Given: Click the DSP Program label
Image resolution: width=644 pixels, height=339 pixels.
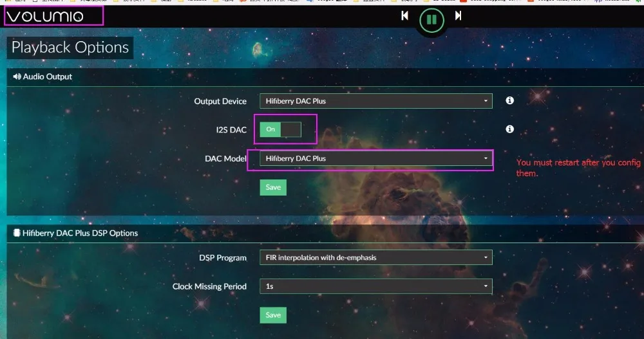Looking at the screenshot, I should 223,258.
